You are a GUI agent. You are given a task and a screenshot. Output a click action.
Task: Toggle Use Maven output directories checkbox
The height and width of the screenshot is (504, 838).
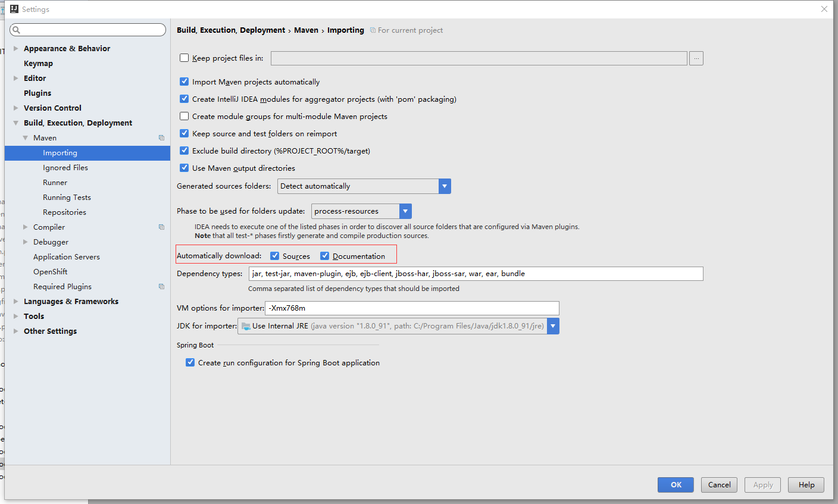point(185,168)
